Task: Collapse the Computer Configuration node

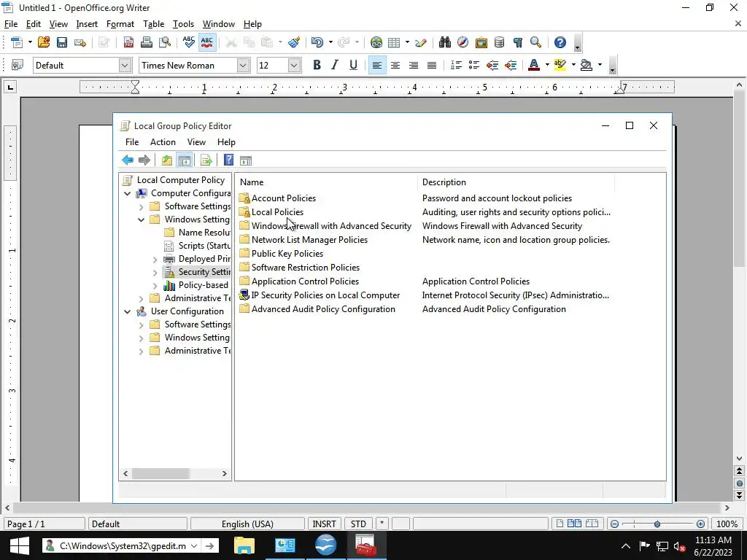Action: click(x=127, y=193)
